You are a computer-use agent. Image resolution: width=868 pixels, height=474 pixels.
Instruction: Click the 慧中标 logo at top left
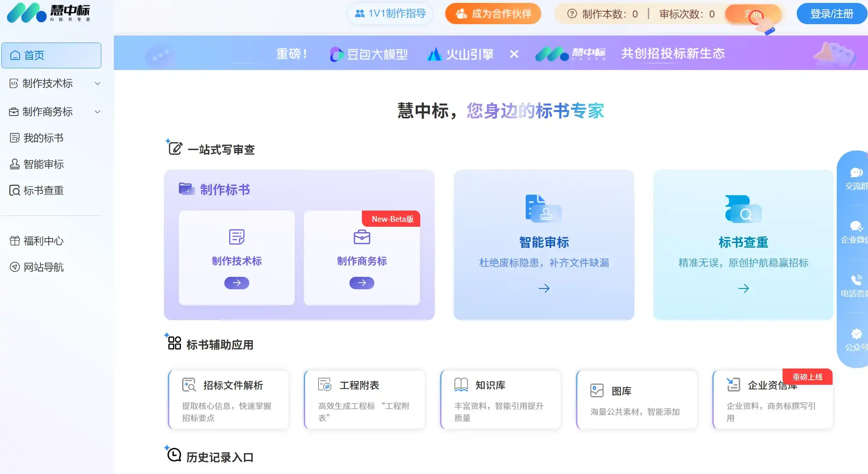48,13
